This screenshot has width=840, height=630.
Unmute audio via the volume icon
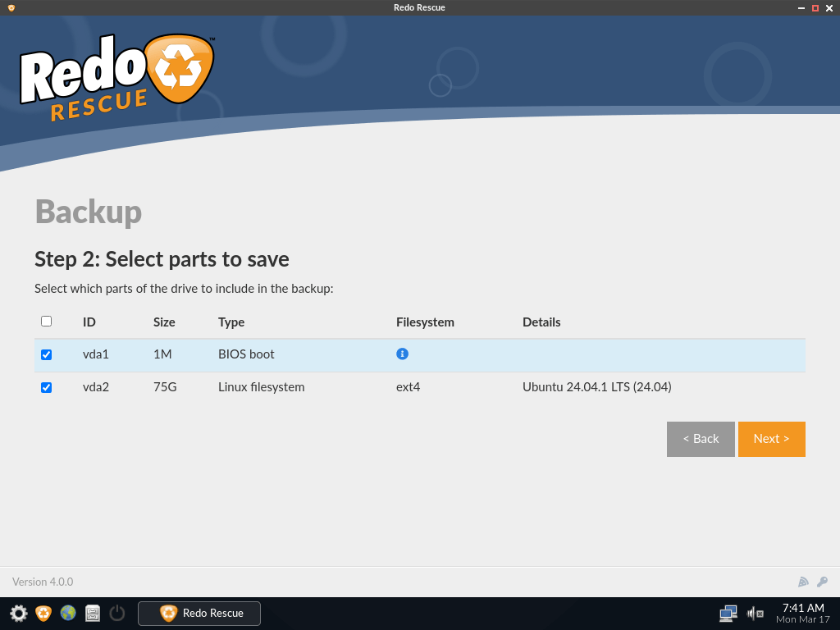pos(754,613)
